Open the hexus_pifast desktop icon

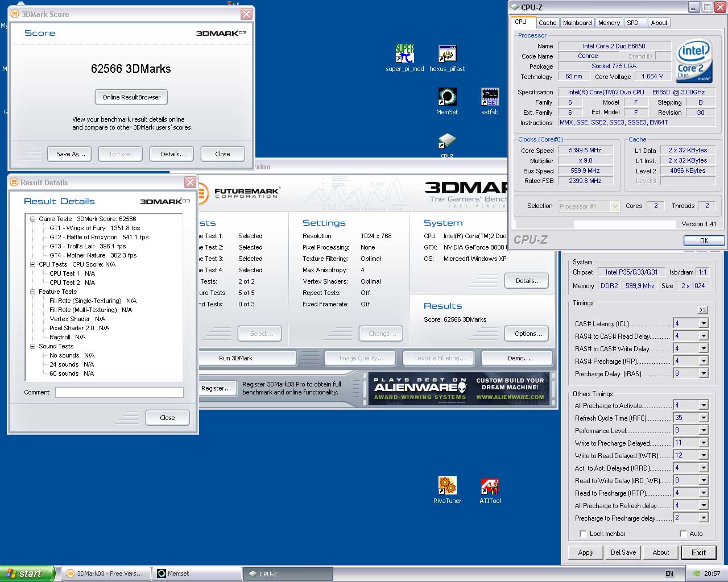click(447, 58)
